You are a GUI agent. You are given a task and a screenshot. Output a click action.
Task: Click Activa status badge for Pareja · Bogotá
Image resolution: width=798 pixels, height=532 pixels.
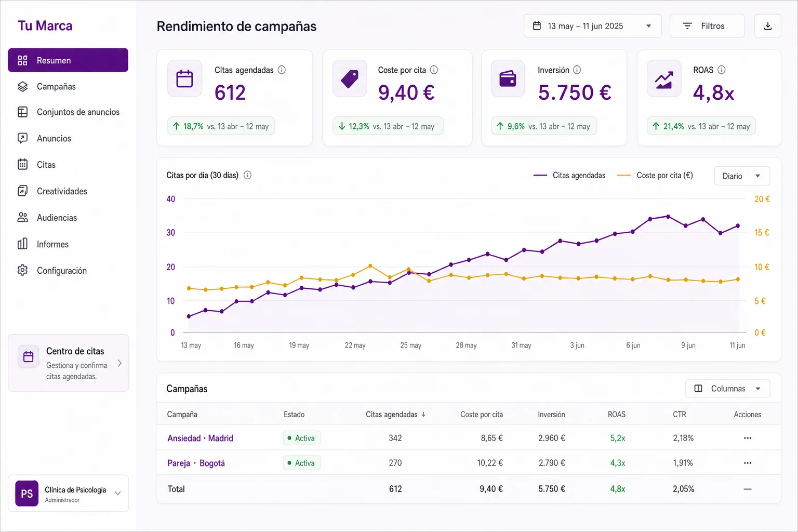point(302,463)
